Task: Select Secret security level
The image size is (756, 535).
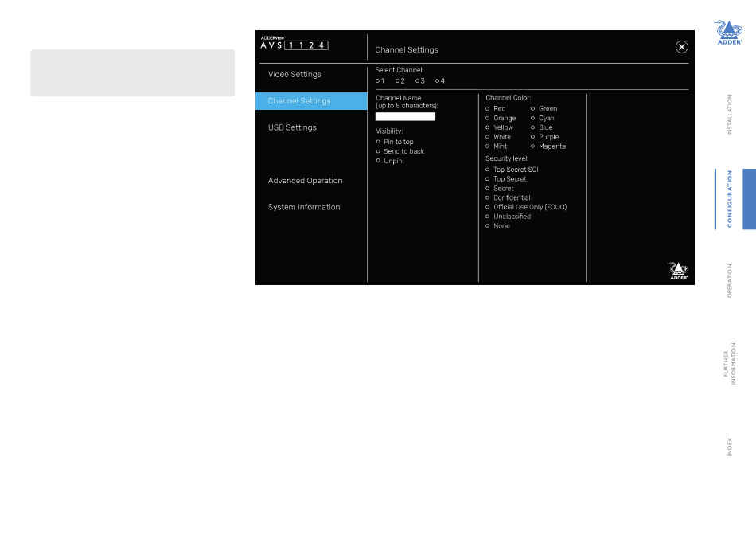Action: [x=488, y=189]
